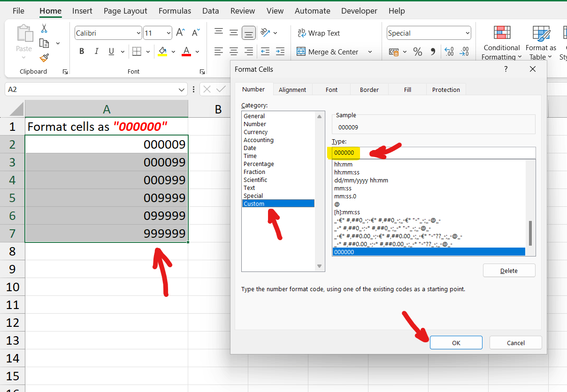567x392 pixels.
Task: Open the Page Layout ribbon tab
Action: [x=125, y=11]
